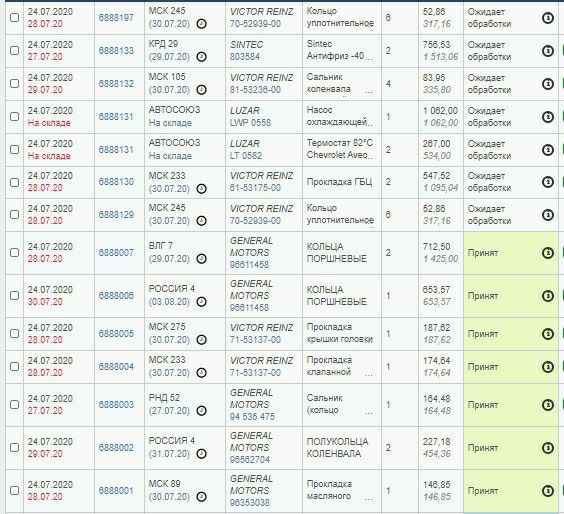Image resolution: width=564 pixels, height=514 pixels.
Task: Open order link 6888132
Action: click(116, 84)
